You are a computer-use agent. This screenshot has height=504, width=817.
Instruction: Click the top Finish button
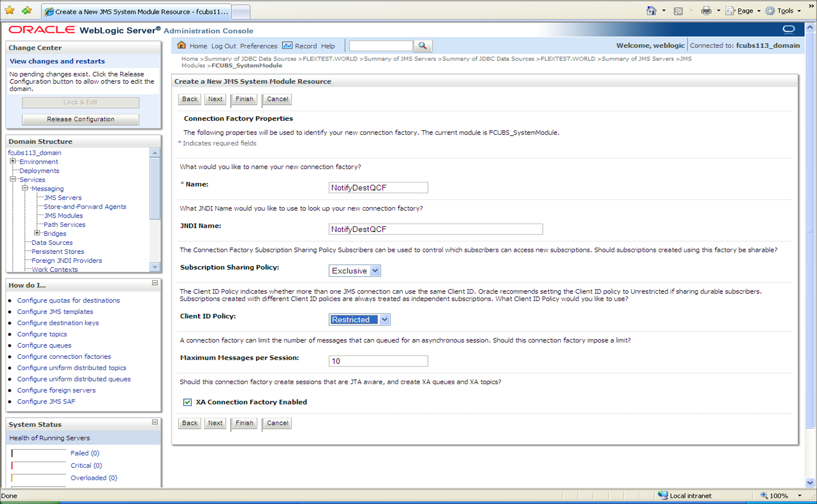(244, 99)
